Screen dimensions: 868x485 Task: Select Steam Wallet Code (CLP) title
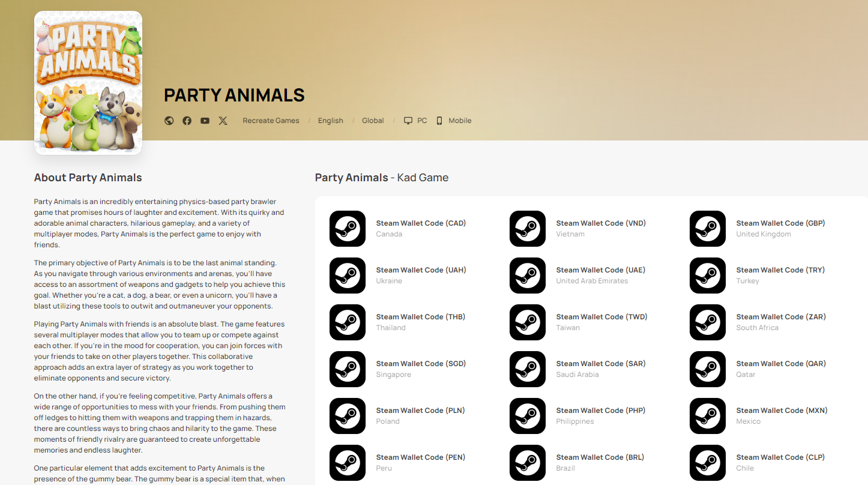pos(780,457)
